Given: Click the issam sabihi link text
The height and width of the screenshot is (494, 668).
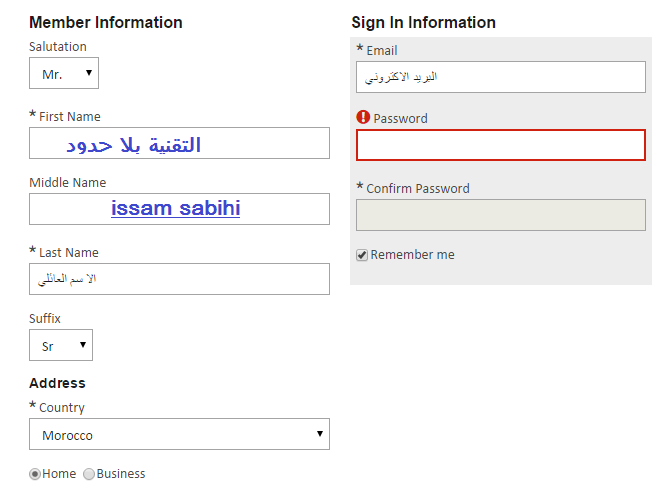Looking at the screenshot, I should click(176, 209).
